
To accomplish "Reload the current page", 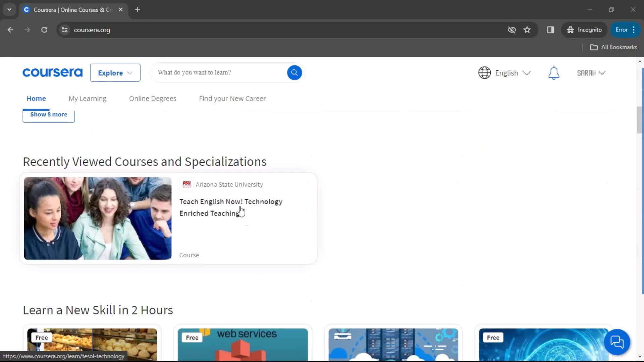I will [x=44, y=30].
